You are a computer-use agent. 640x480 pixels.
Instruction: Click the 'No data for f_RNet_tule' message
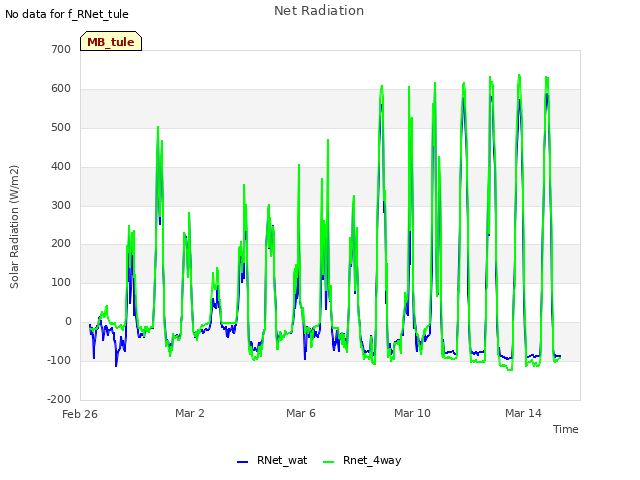67,14
